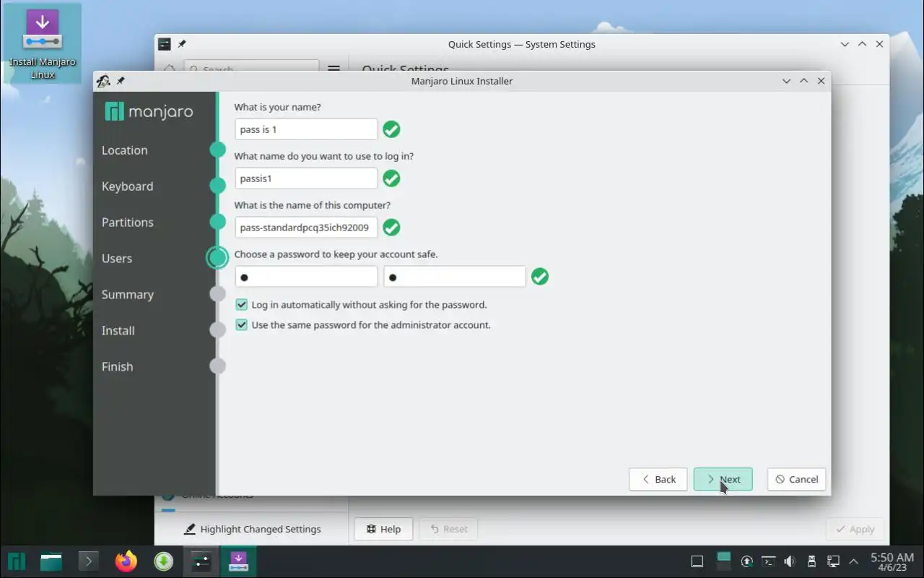
Task: Select the Location step in sidebar
Action: [124, 150]
